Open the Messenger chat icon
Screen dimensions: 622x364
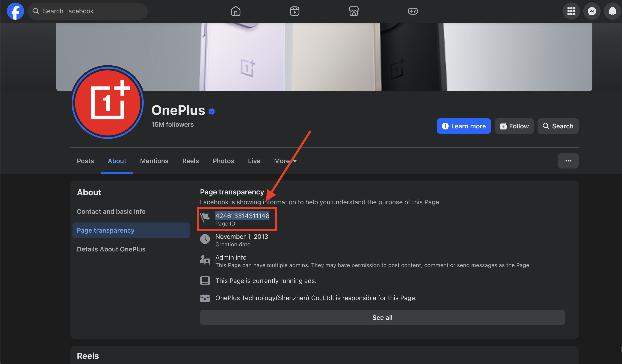pos(592,11)
